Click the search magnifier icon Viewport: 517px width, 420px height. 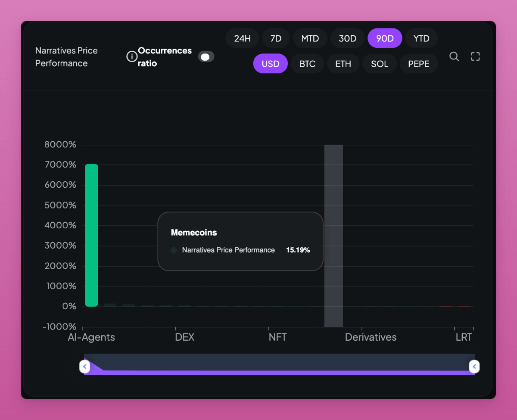coord(454,56)
